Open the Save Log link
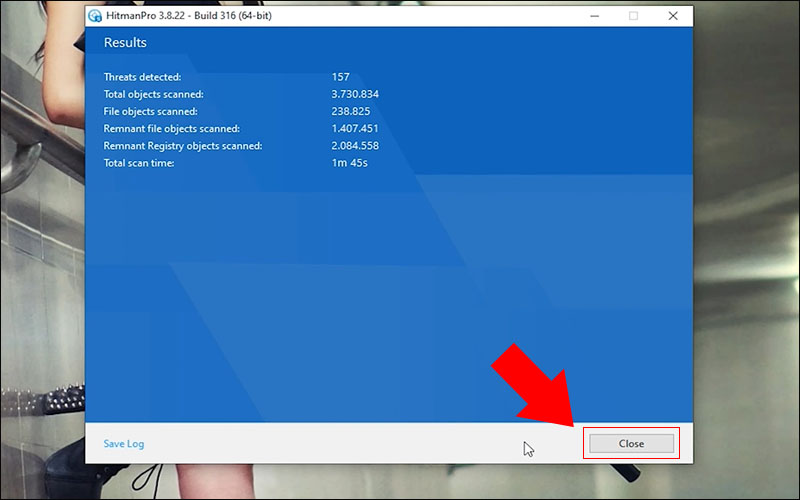Viewport: 800px width, 500px height. (123, 444)
